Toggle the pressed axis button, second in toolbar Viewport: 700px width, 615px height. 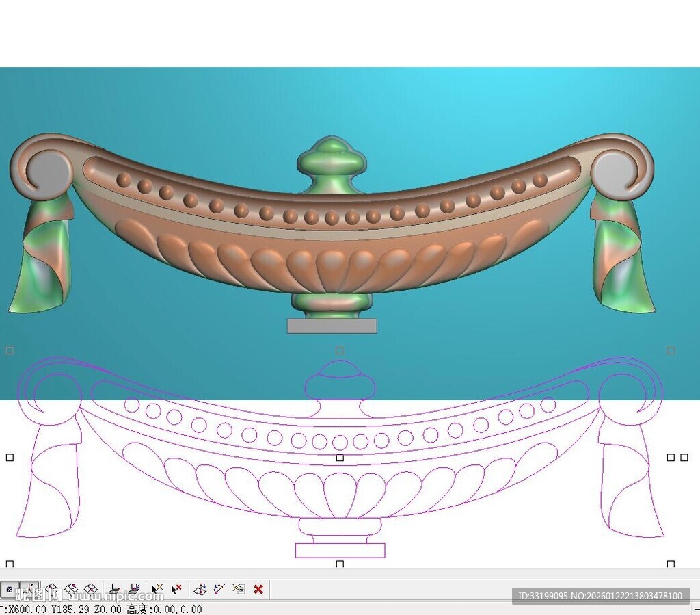click(29, 589)
